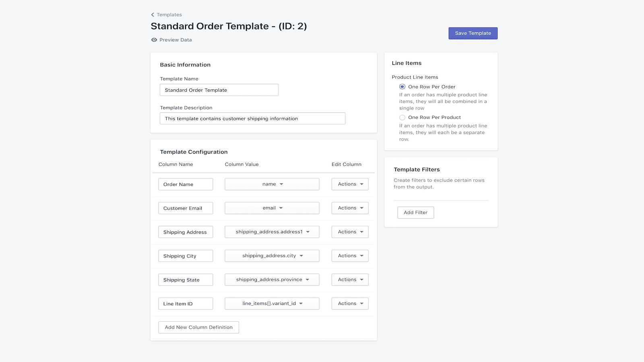Open the shipping_address.address1 dropdown
This screenshot has width=644, height=362.
(x=272, y=232)
